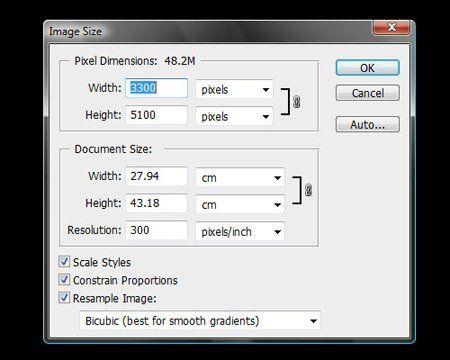450x360 pixels.
Task: Select the document Width field 27.94
Action: 157,176
